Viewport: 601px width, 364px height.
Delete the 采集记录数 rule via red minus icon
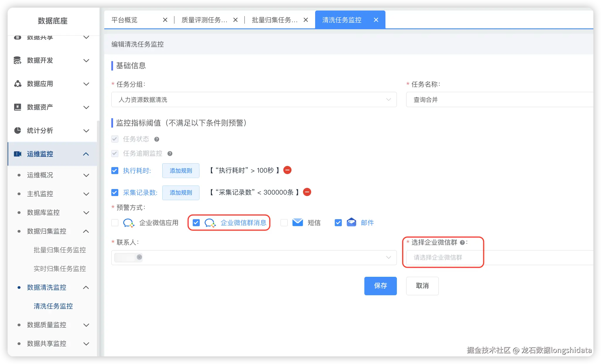pyautogui.click(x=307, y=192)
